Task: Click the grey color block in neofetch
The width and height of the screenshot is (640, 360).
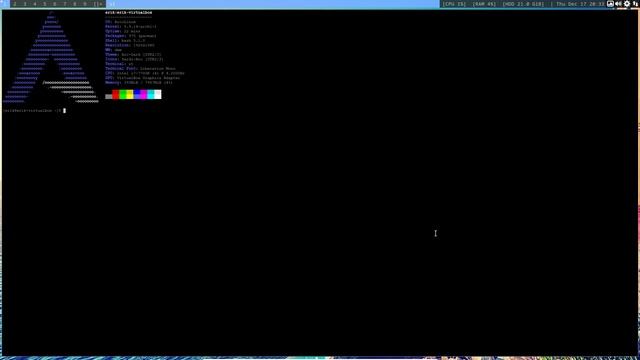Action: coord(109,96)
